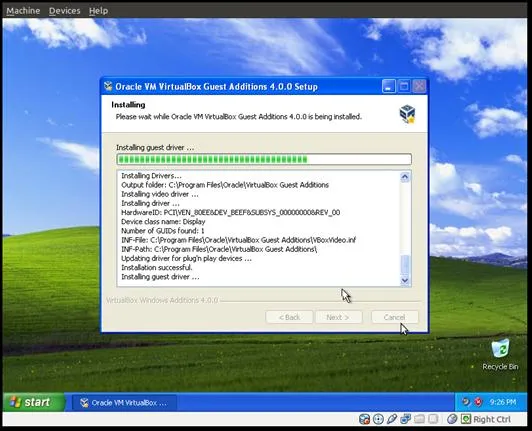Click the first system tray icon

click(466, 402)
